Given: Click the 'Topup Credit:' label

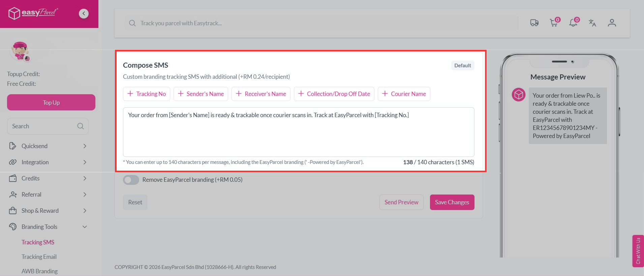Looking at the screenshot, I should (x=24, y=74).
